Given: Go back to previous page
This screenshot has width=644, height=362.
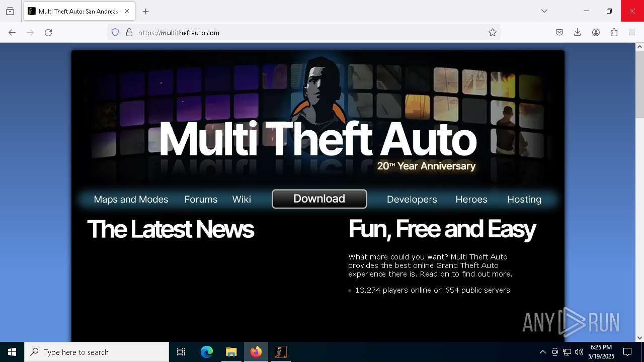Looking at the screenshot, I should pos(12,32).
